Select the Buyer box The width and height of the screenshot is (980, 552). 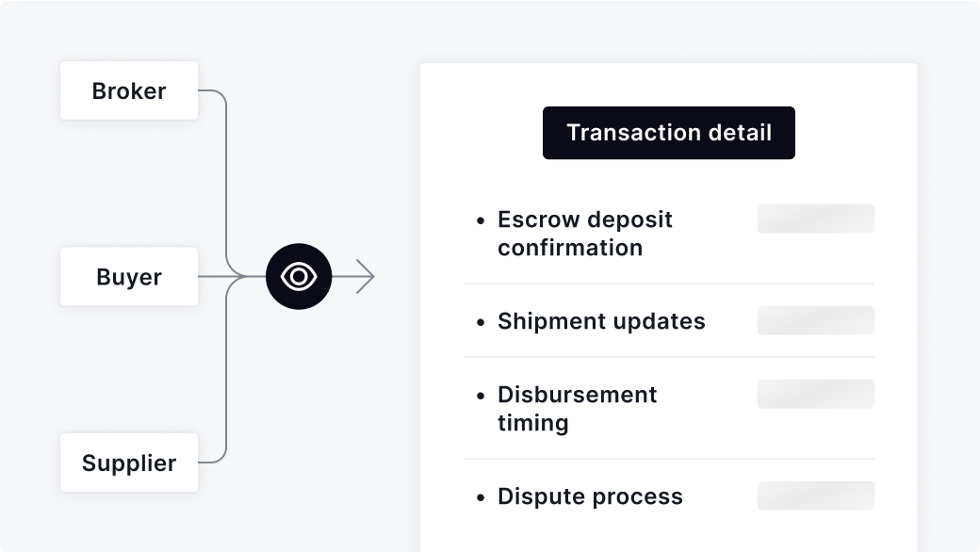pos(129,277)
